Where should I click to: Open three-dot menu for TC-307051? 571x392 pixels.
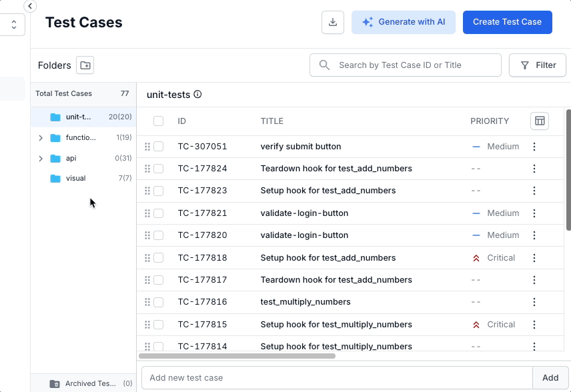[x=534, y=147]
